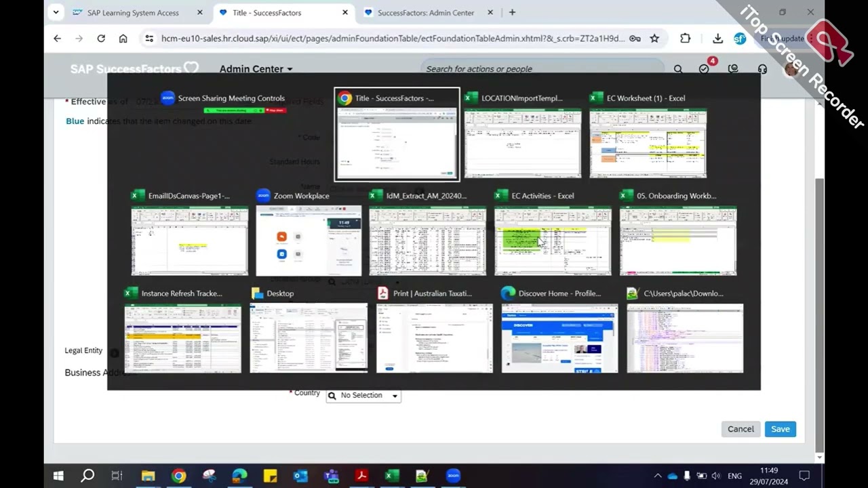
Task: Click the ENG language indicator
Action: tap(734, 476)
